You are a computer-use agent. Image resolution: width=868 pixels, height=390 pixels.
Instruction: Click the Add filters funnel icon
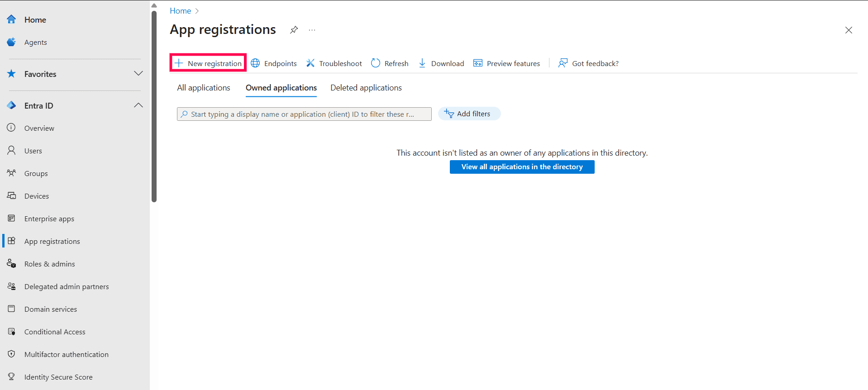click(x=449, y=114)
